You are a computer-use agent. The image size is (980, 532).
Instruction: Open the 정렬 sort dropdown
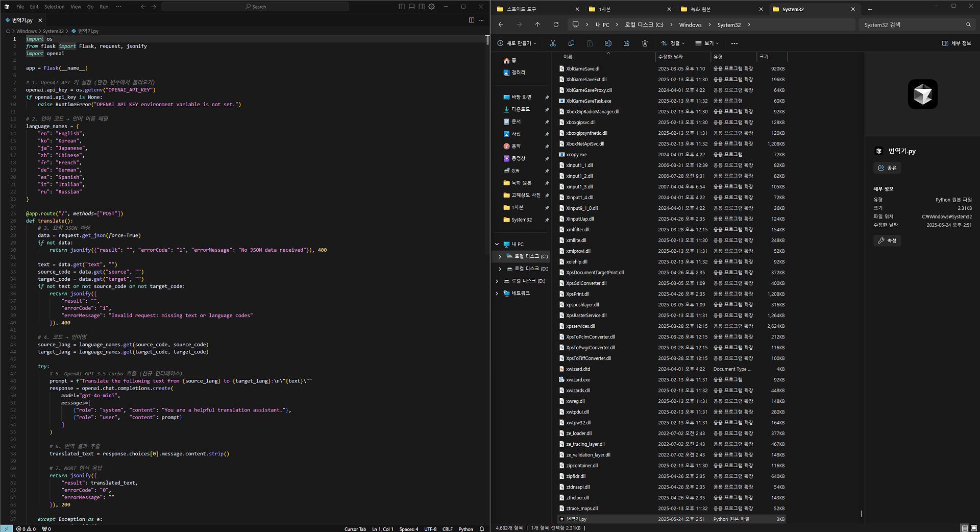click(673, 43)
